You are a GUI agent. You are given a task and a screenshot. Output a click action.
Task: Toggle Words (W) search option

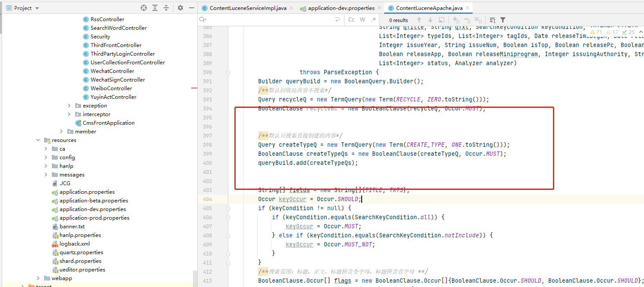point(363,20)
